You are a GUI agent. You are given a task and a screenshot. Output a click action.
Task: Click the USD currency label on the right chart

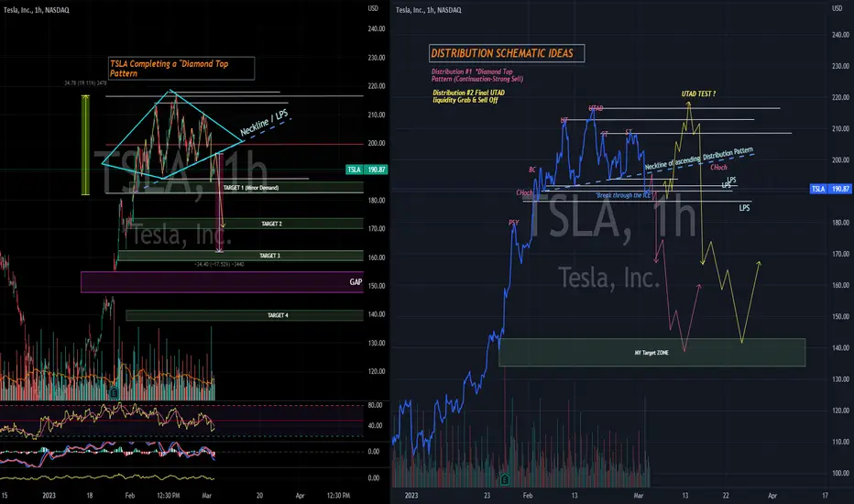point(838,8)
